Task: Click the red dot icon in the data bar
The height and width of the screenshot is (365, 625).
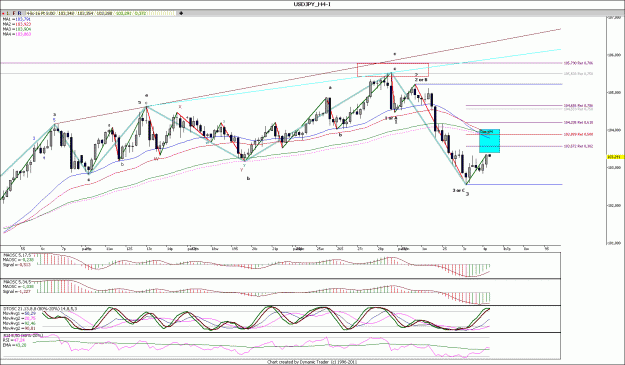Action: click(3, 13)
